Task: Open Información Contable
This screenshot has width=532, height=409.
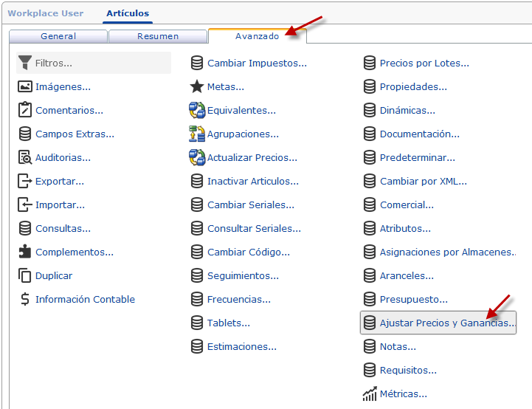Action: [85, 300]
